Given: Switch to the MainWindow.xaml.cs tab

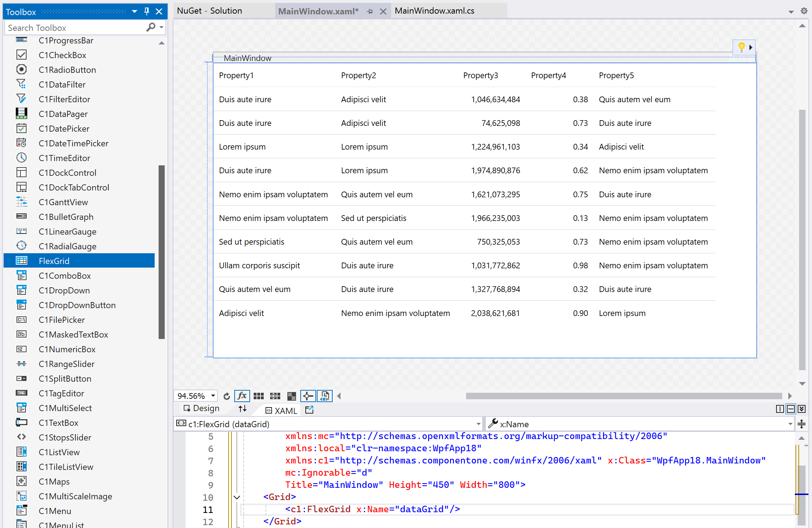Looking at the screenshot, I should tap(434, 11).
